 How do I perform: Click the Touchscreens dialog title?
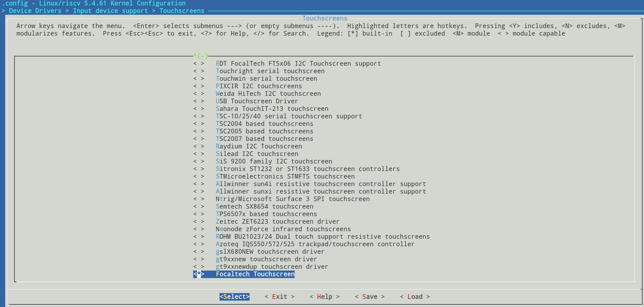[x=324, y=19]
